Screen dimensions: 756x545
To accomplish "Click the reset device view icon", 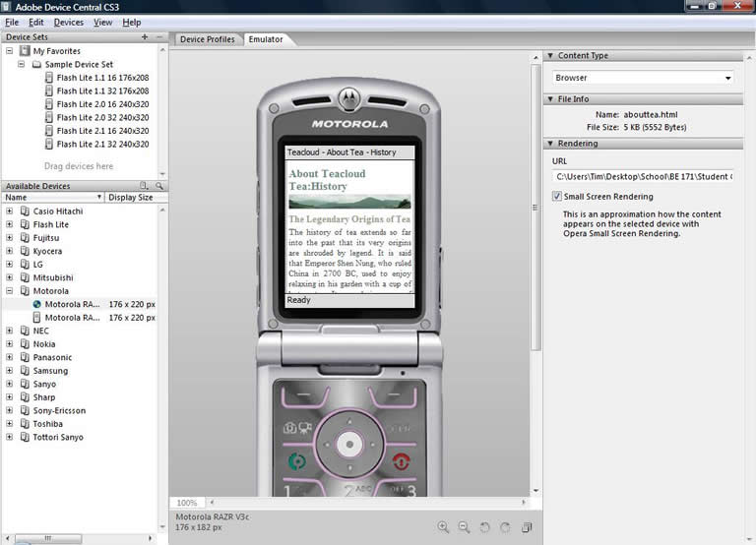I will point(527,527).
